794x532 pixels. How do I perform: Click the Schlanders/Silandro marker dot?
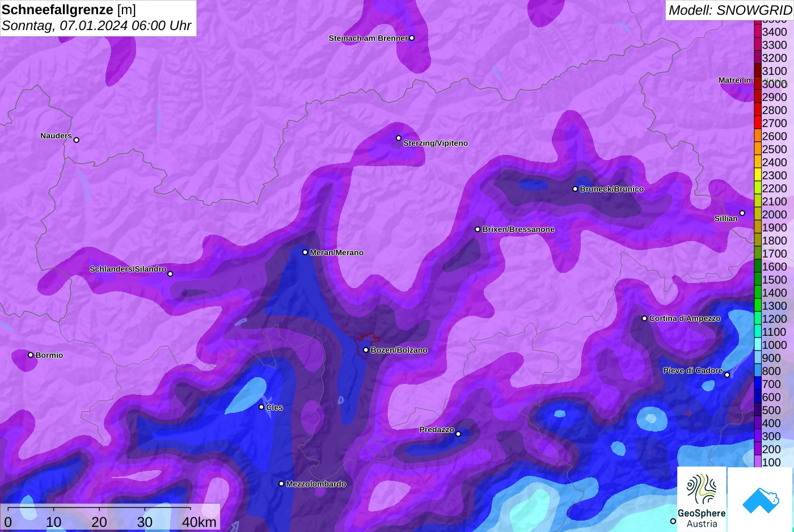click(x=170, y=274)
